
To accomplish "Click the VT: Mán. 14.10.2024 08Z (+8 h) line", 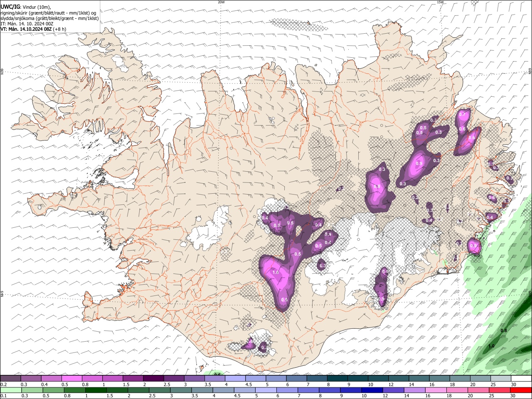I will [33, 30].
